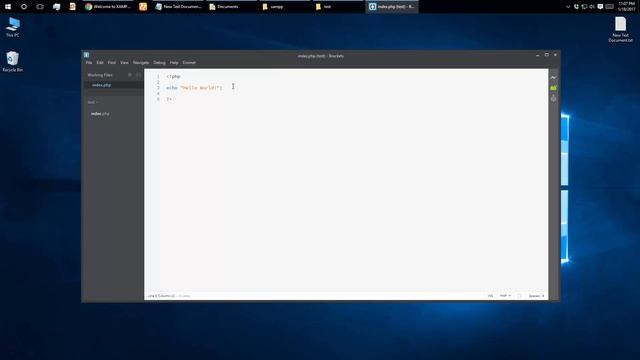Viewport: 640px width, 360px height.
Task: Maximize the Brackets window
Action: tap(547, 55)
